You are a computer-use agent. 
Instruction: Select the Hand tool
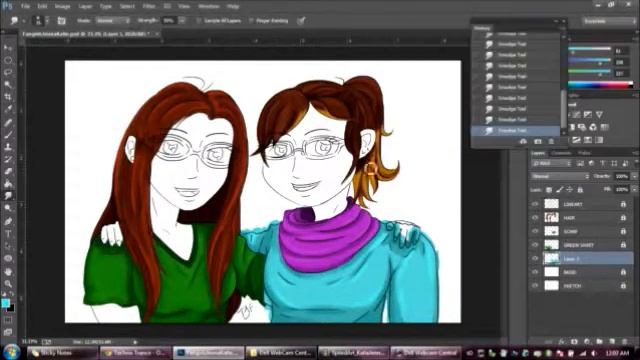click(8, 271)
